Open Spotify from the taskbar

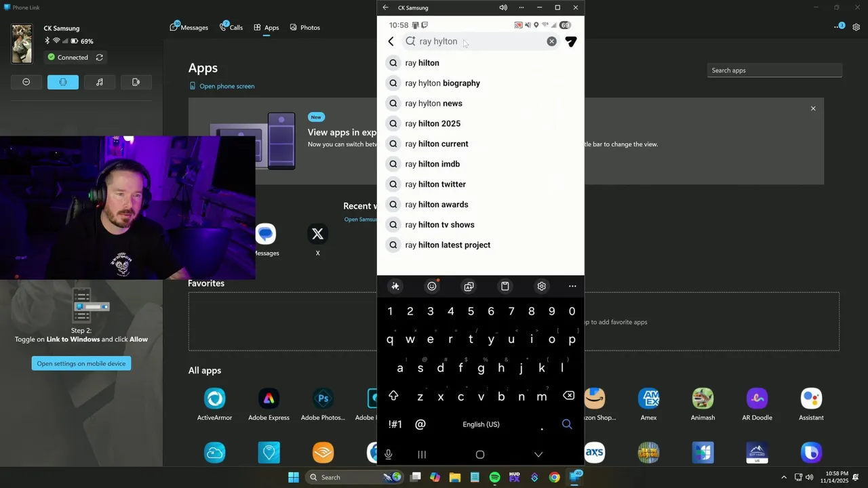click(x=495, y=477)
